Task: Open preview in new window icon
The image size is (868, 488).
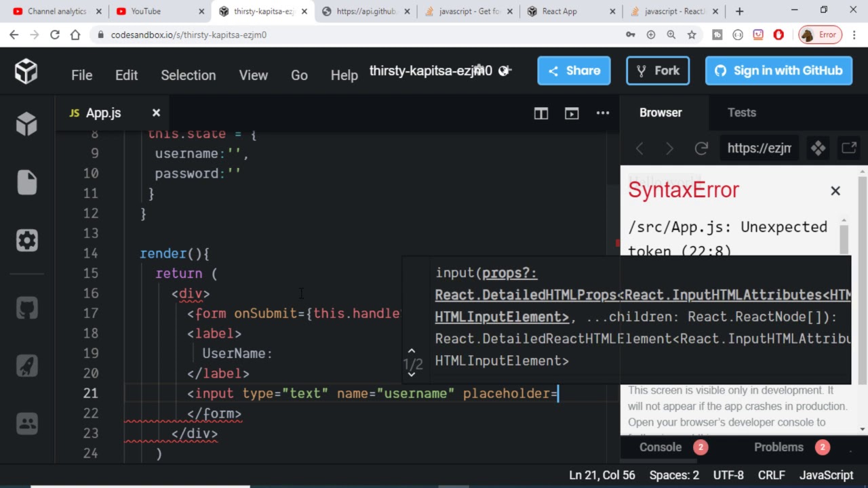Action: point(848,148)
